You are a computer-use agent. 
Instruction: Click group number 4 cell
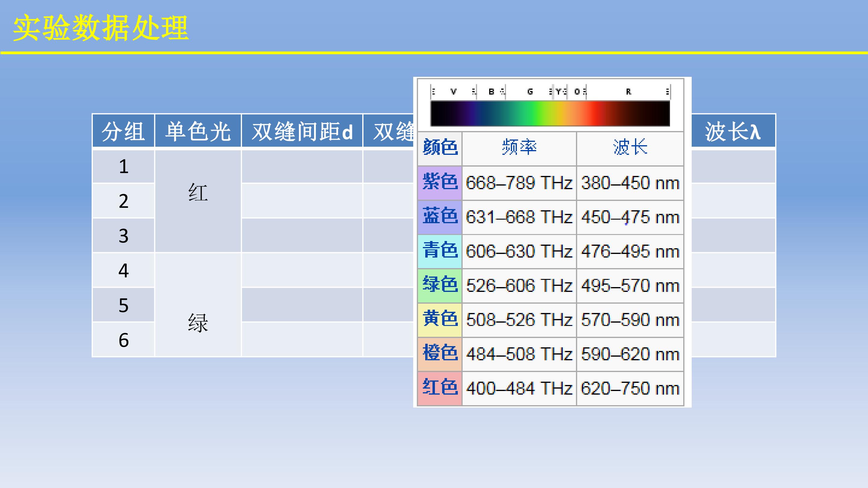[x=123, y=270]
